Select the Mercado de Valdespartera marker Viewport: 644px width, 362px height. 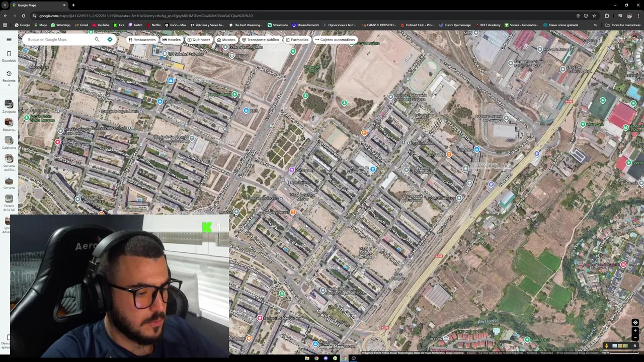372,169
